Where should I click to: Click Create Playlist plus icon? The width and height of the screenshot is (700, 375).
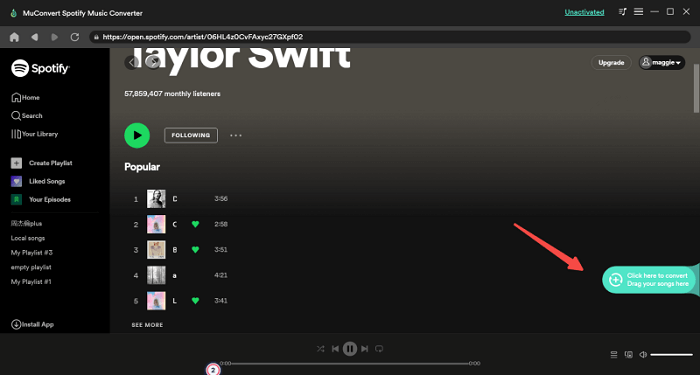click(x=16, y=163)
